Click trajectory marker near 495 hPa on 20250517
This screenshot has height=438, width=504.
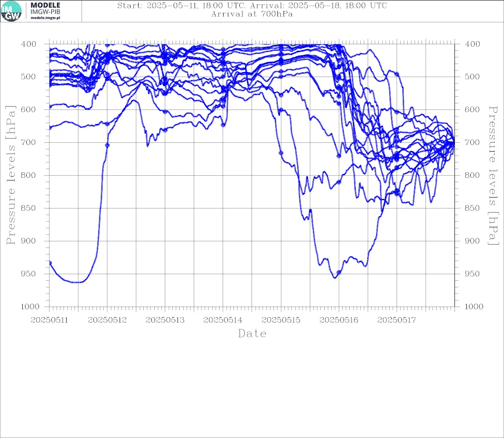coord(397,74)
